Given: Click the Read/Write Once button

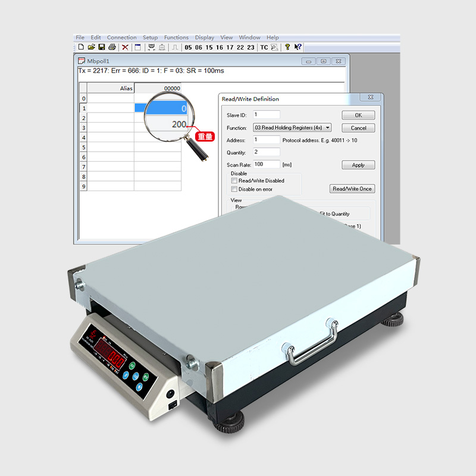Looking at the screenshot, I should 352,189.
